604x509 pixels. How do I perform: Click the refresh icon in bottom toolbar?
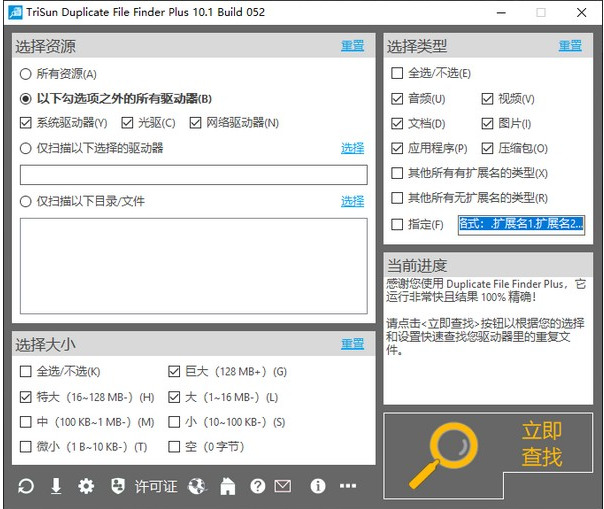point(26,486)
